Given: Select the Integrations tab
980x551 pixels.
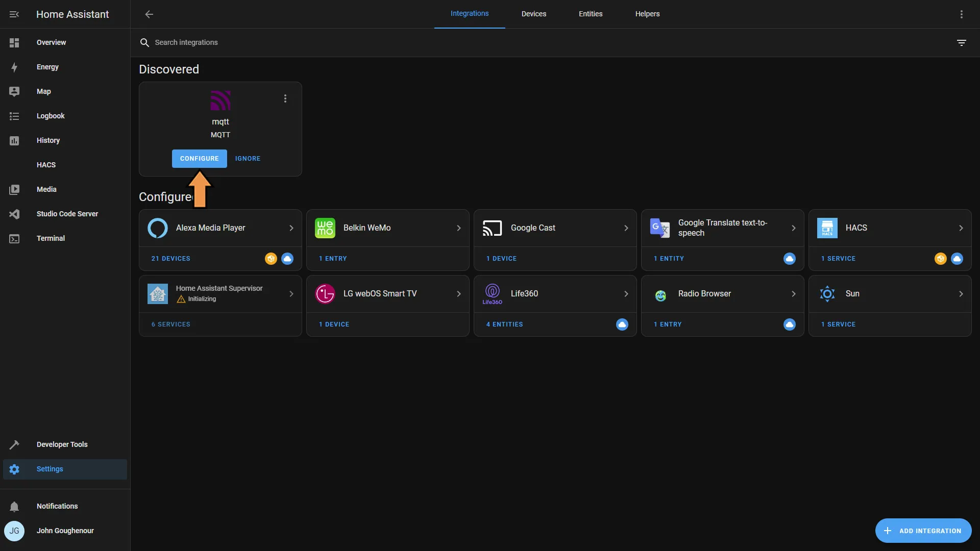Looking at the screenshot, I should click(470, 14).
